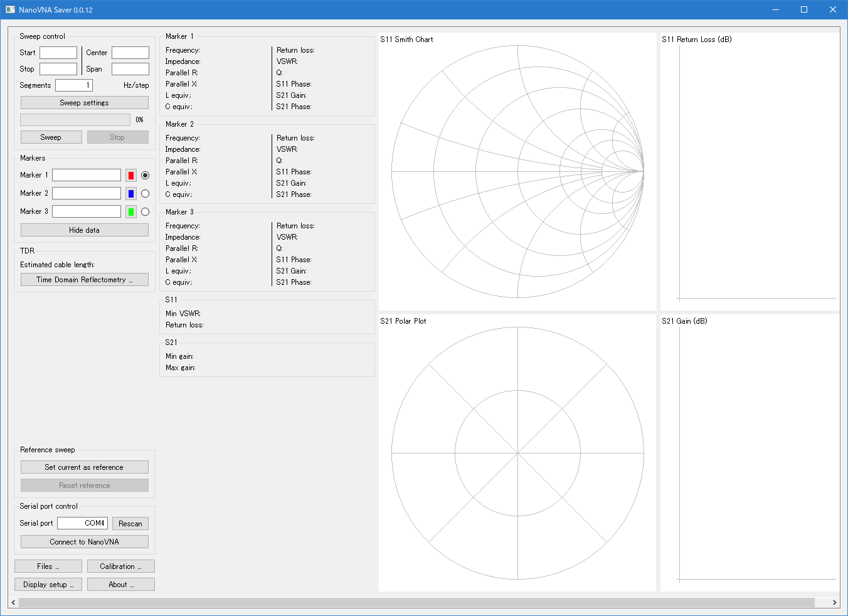848x616 pixels.
Task: Minimize the NanoVNA Saver window
Action: click(x=775, y=9)
